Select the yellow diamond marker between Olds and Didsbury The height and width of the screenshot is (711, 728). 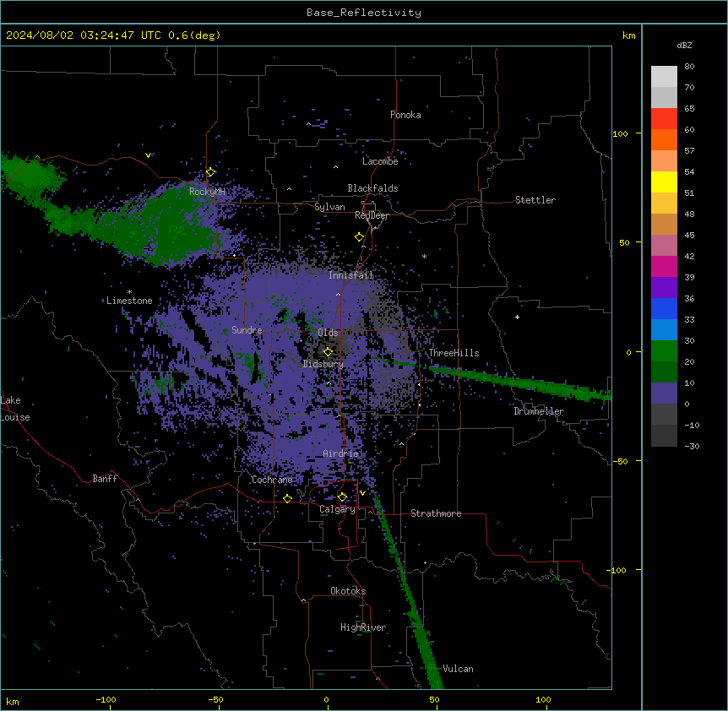[328, 352]
